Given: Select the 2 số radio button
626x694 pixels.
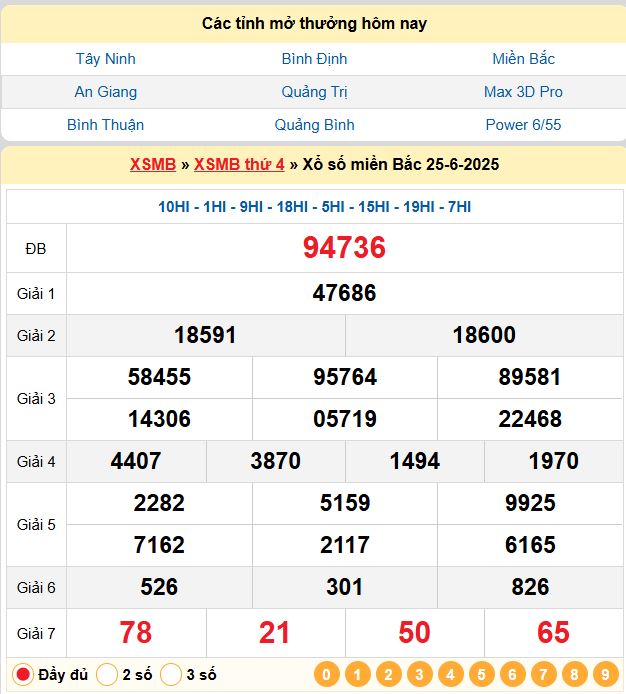Looking at the screenshot, I should coord(107,675).
